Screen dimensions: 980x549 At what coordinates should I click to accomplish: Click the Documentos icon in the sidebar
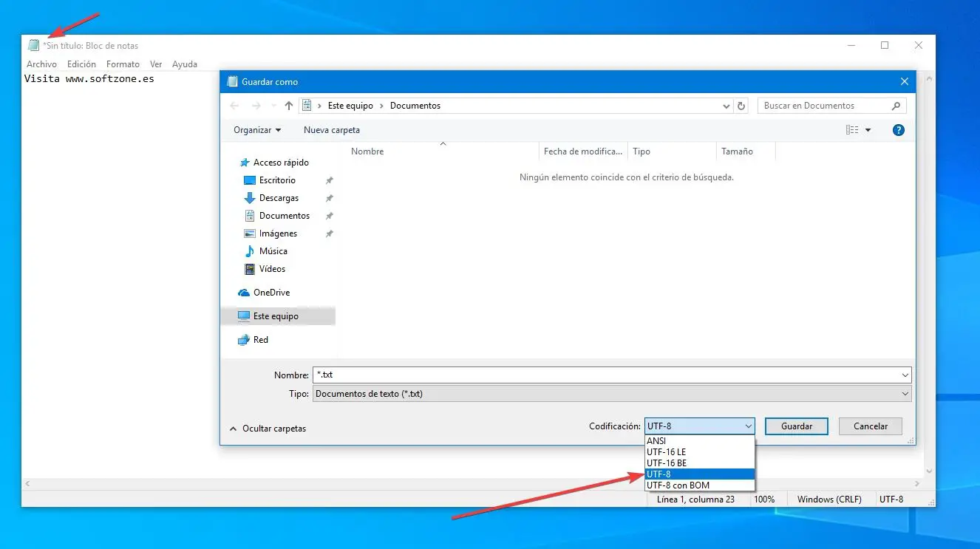(250, 216)
